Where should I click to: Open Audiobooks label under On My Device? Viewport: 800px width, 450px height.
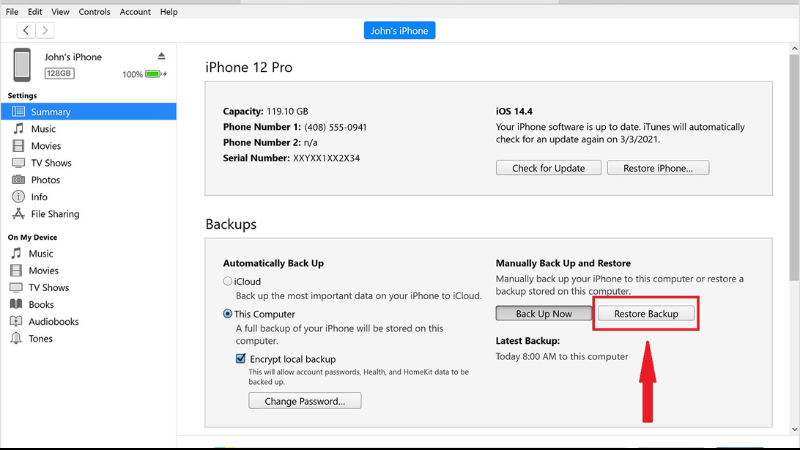(54, 321)
